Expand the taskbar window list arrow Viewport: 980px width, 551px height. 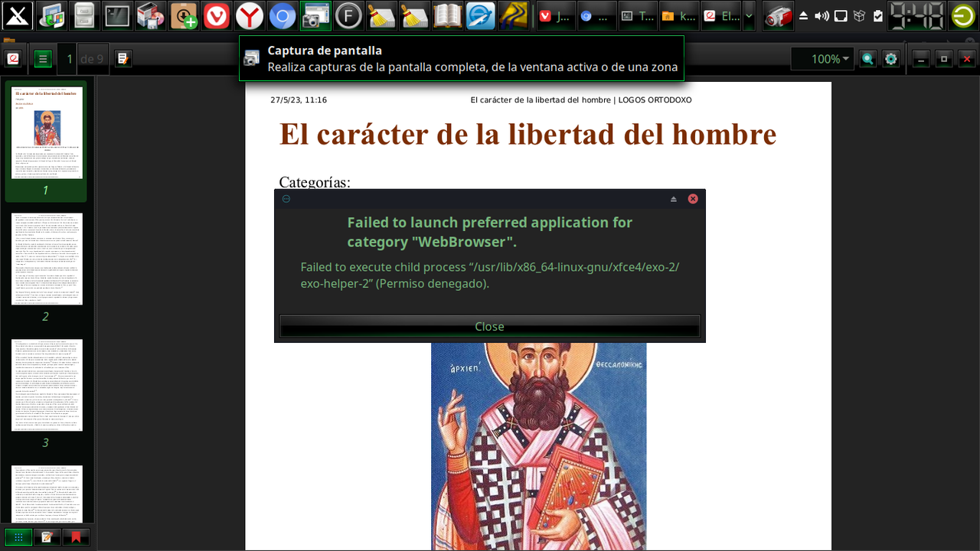pyautogui.click(x=750, y=15)
